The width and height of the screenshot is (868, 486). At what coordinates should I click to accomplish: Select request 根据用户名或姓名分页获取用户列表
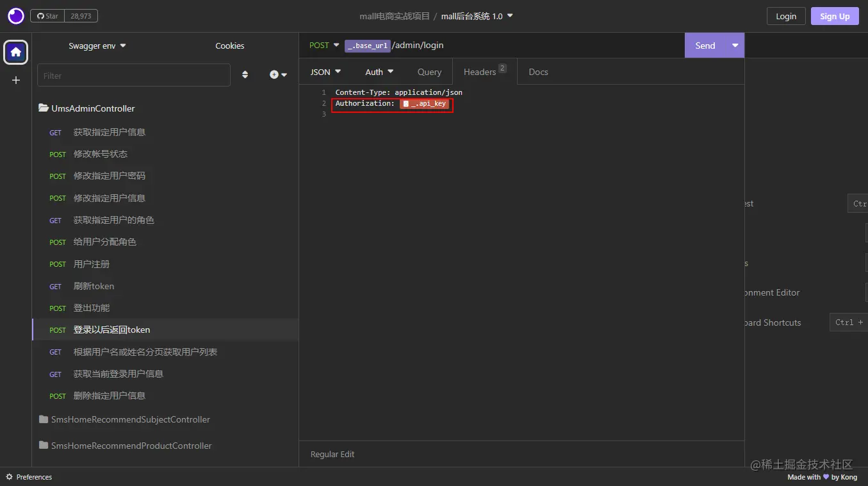pos(165,352)
